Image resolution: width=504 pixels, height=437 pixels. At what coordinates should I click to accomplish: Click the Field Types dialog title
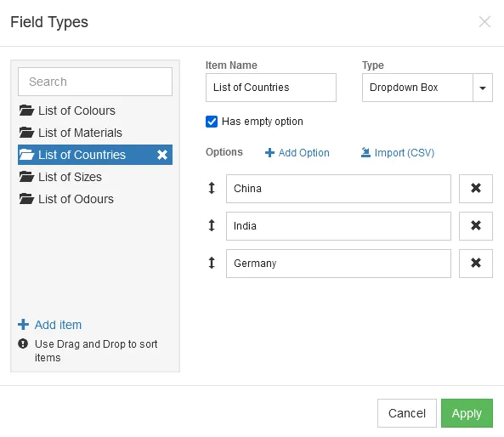click(49, 22)
